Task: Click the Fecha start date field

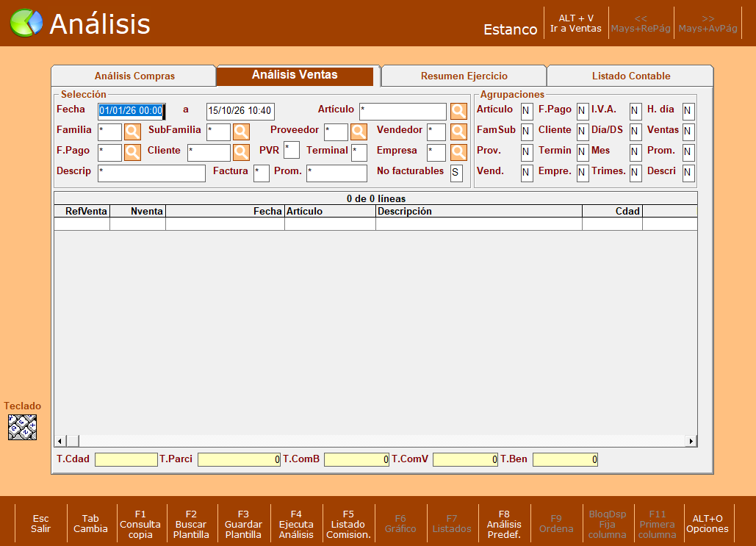Action: [x=131, y=111]
